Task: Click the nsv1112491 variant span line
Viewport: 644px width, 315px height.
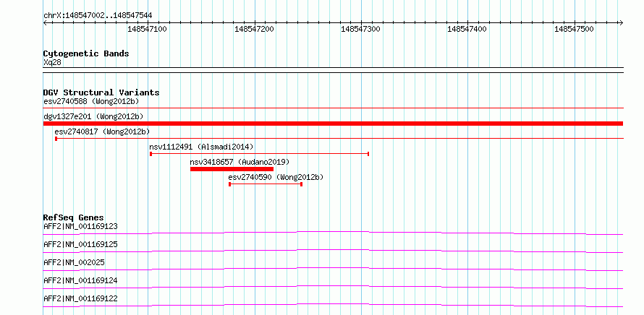Action: coord(260,154)
